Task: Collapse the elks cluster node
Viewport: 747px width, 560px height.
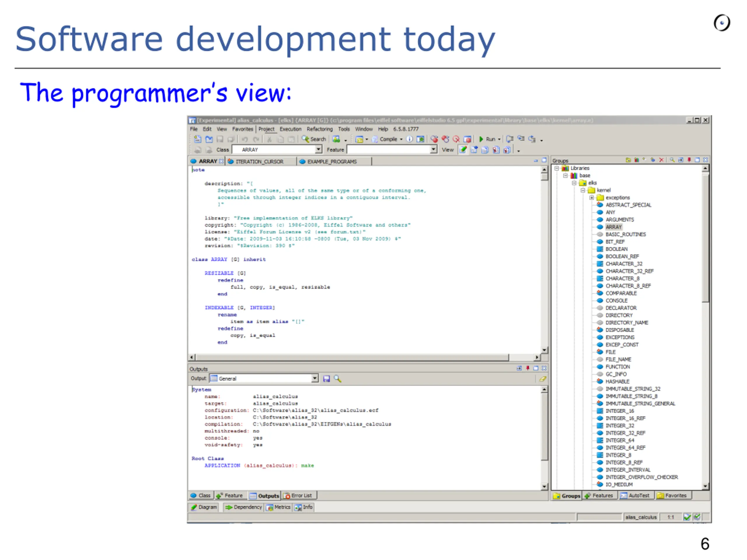Action: coord(574,183)
